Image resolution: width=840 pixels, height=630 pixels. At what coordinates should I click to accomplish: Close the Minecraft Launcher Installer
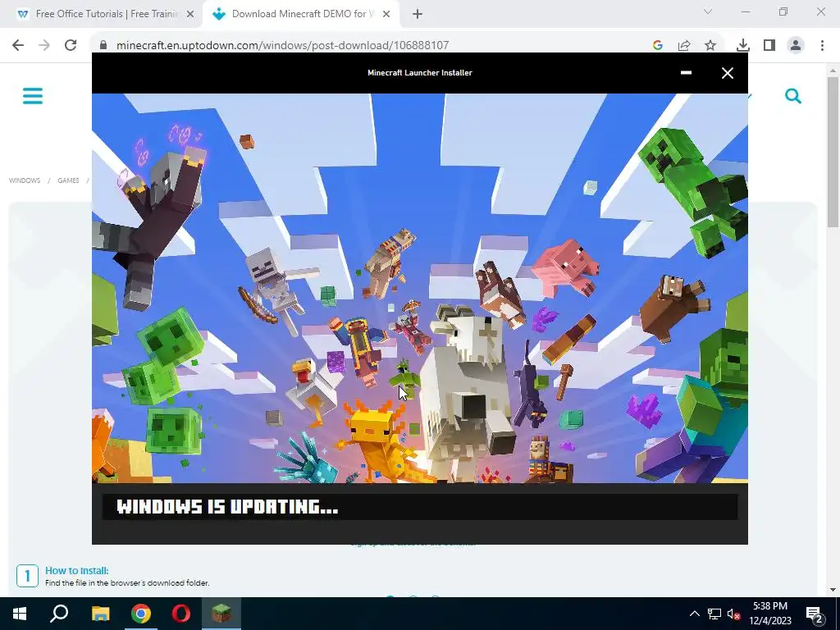[727, 73]
